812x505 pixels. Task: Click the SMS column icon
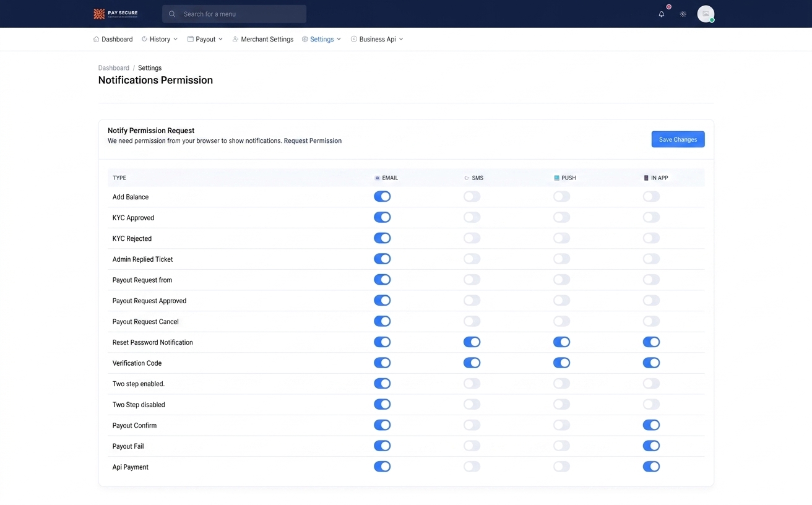pos(467,178)
